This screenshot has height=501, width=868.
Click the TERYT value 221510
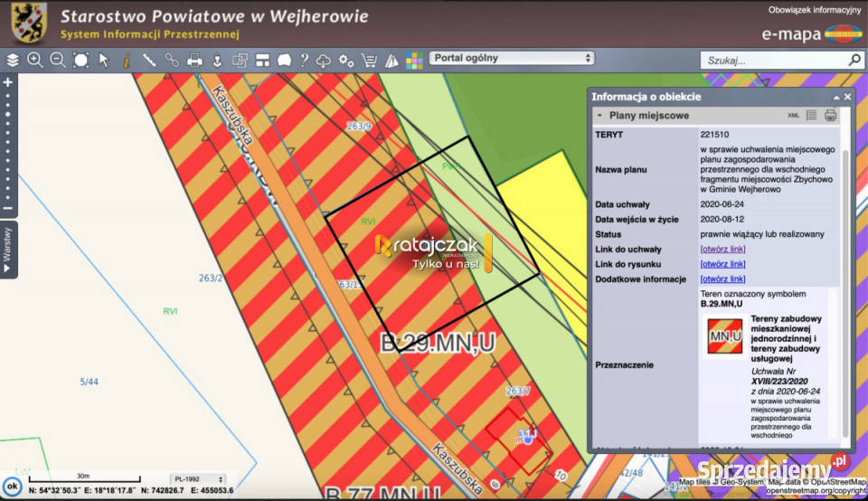714,135
